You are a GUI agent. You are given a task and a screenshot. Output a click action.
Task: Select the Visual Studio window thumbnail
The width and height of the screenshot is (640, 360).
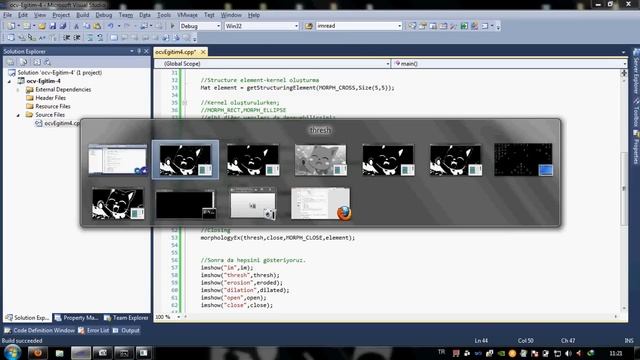click(x=118, y=160)
